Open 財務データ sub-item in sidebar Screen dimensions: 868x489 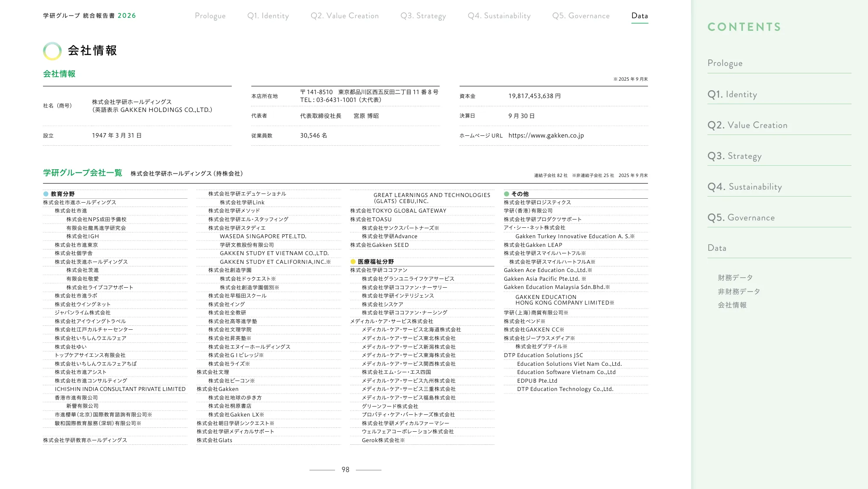point(735,278)
